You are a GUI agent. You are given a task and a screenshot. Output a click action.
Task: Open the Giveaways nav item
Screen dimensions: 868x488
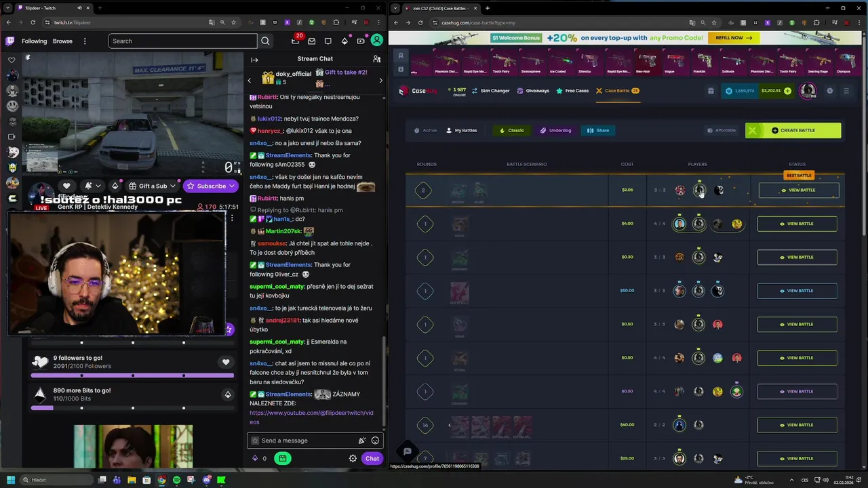tap(533, 91)
